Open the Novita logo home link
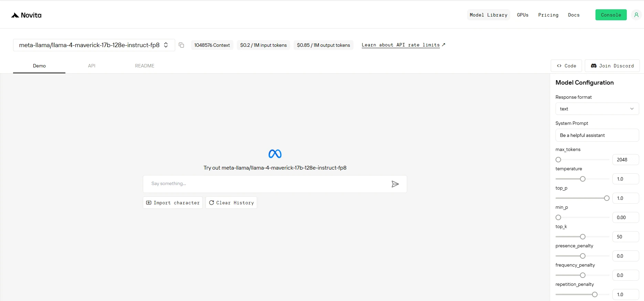The height and width of the screenshot is (301, 644). pyautogui.click(x=26, y=15)
